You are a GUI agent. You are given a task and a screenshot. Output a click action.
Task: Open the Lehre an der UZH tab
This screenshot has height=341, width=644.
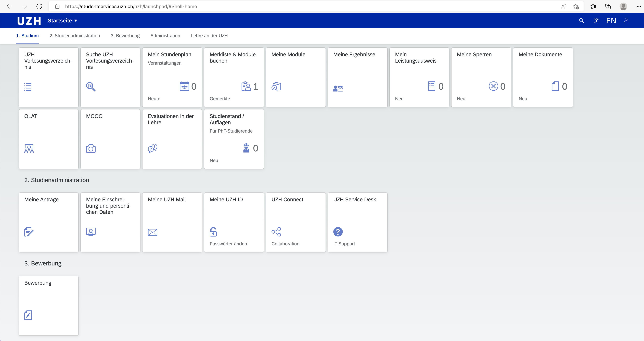tap(209, 36)
